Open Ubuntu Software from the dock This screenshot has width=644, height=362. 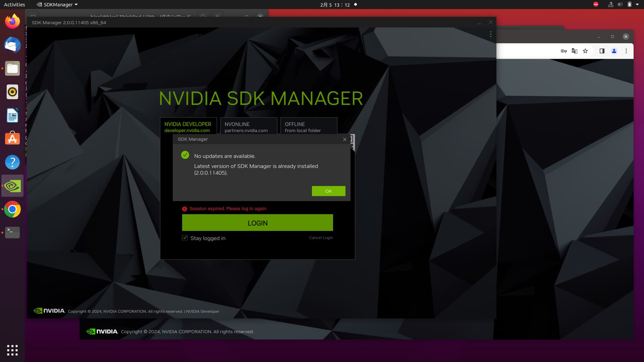pos(12,139)
